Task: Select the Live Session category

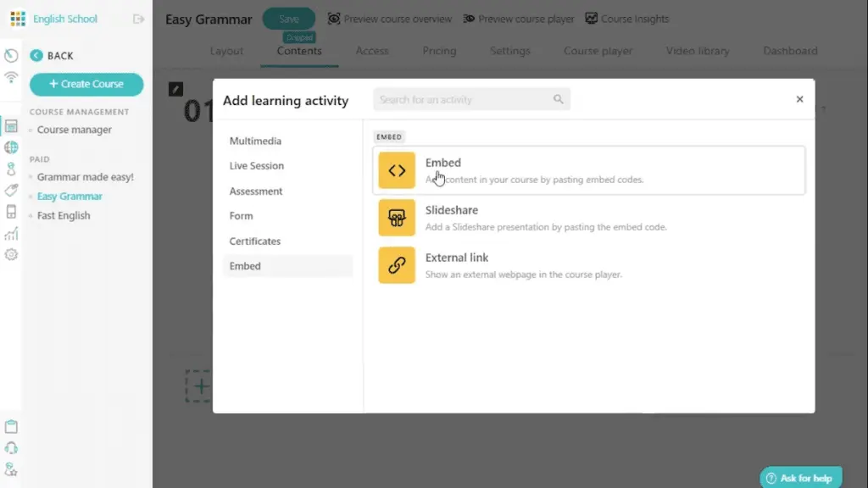Action: click(x=256, y=166)
